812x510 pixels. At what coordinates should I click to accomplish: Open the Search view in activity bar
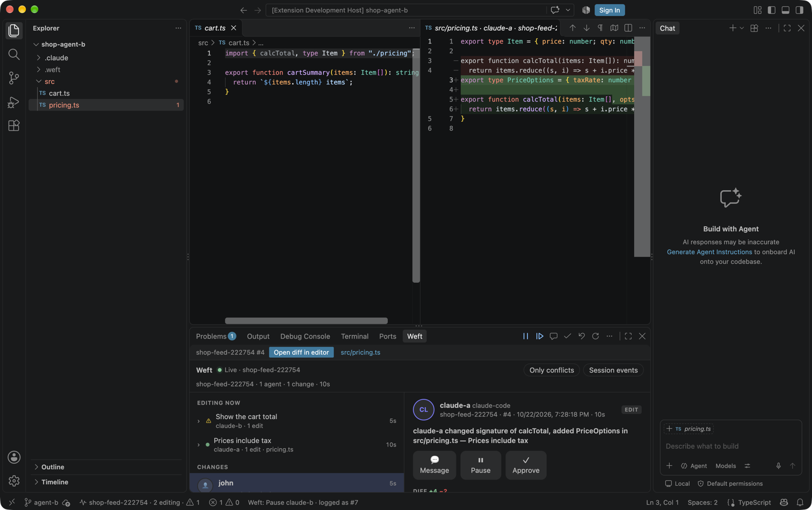14,54
